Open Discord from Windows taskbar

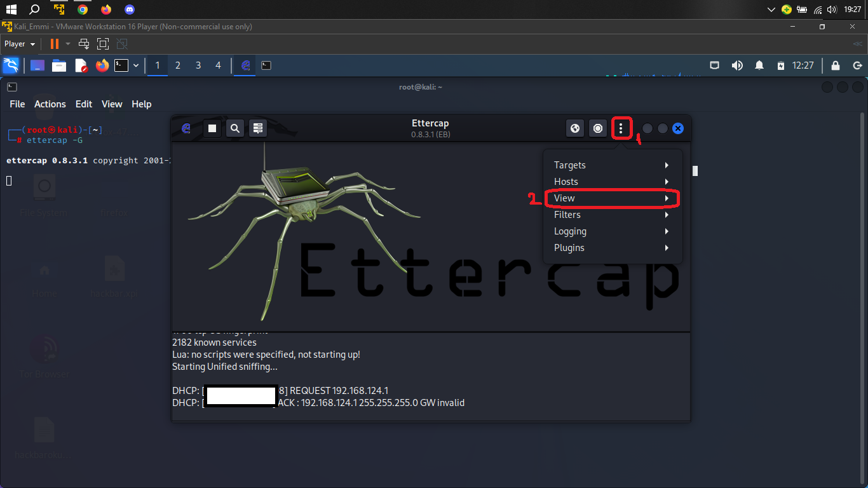click(x=130, y=10)
